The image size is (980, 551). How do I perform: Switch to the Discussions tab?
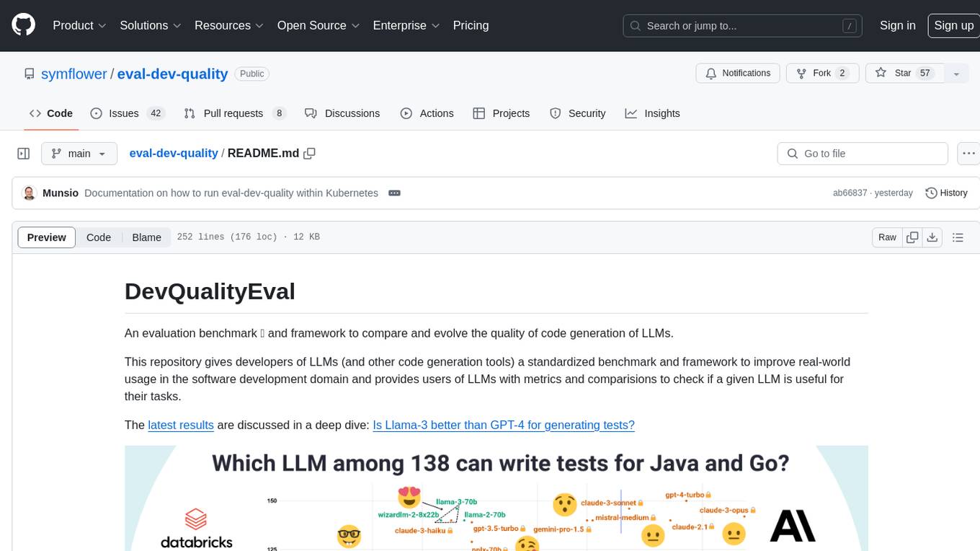(342, 113)
